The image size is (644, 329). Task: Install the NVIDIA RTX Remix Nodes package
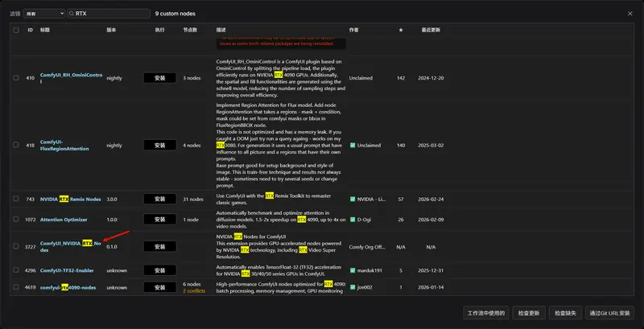pos(159,199)
